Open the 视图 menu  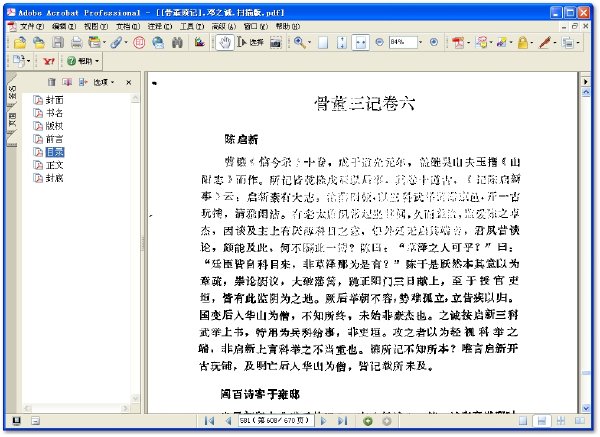[x=96, y=26]
